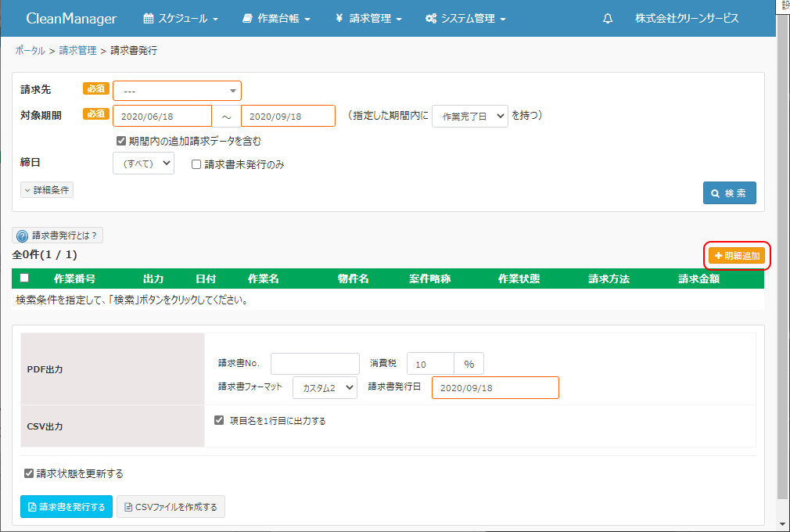790x532 pixels.
Task: Click CSVファイルを作成する button
Action: [171, 507]
